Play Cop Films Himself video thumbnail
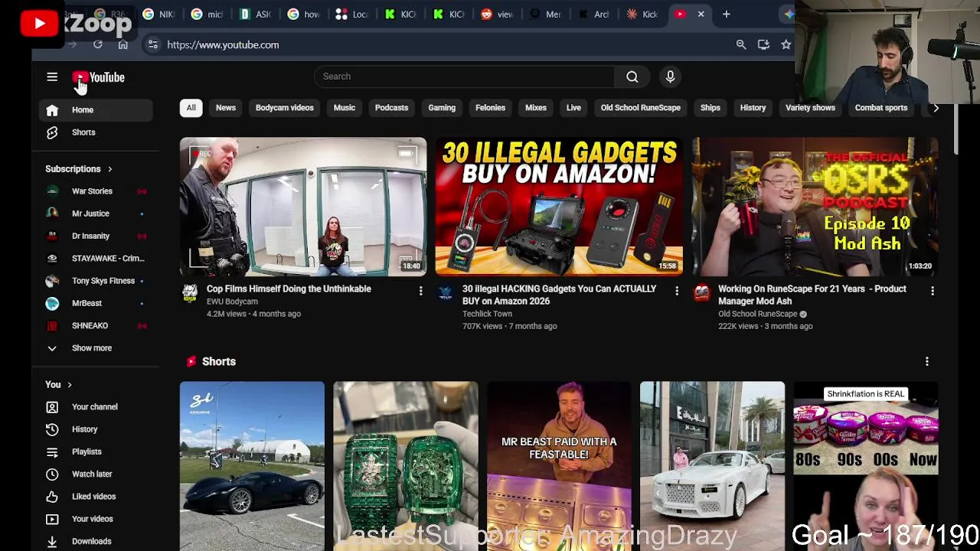Screen dimensions: 980x551 point(303,207)
